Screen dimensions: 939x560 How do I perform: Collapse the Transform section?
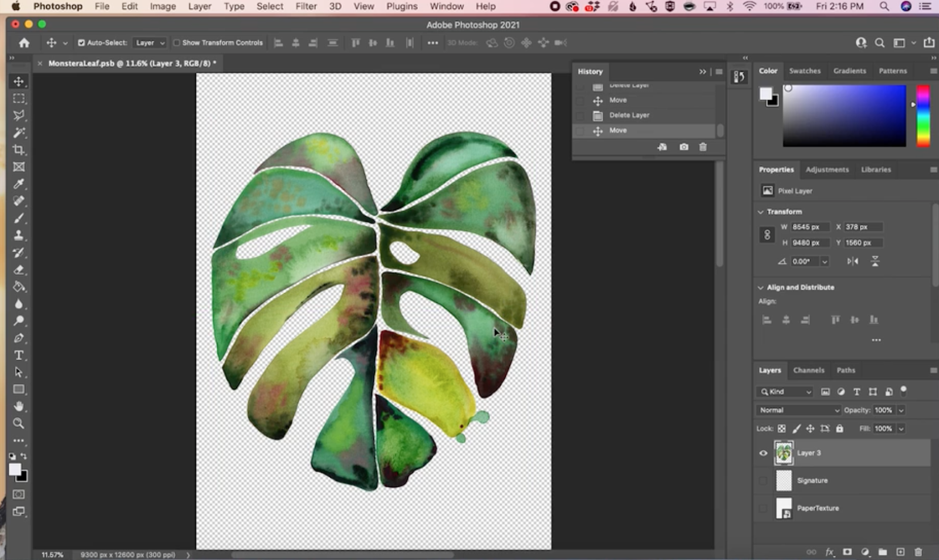761,212
